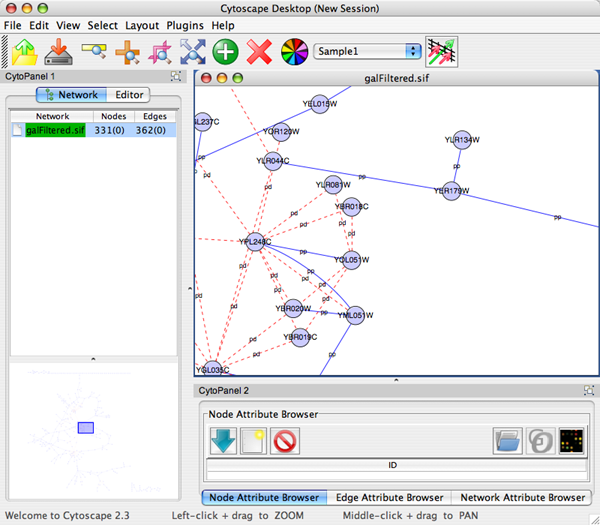Click the save session toolbar icon
600x525 pixels.
click(x=59, y=50)
